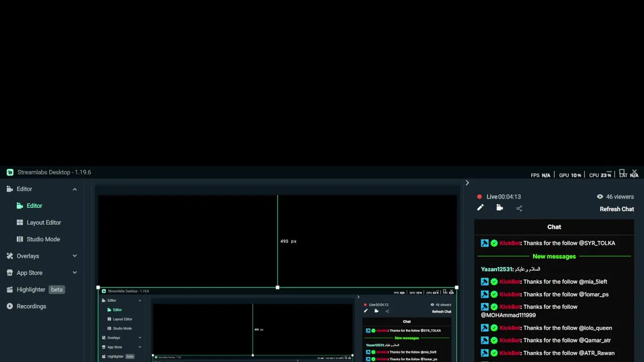Click the selected source's top-right corner handle

pos(456,288)
